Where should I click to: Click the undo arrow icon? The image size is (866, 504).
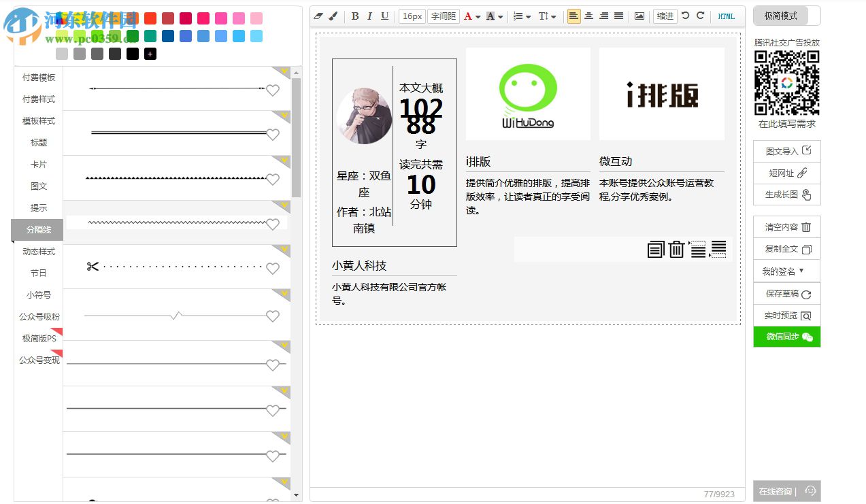(x=685, y=16)
